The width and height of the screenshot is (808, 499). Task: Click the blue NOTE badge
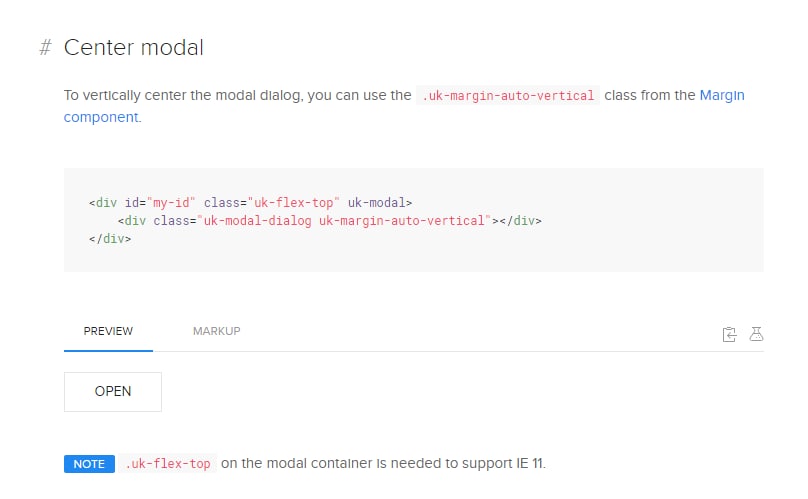89,464
